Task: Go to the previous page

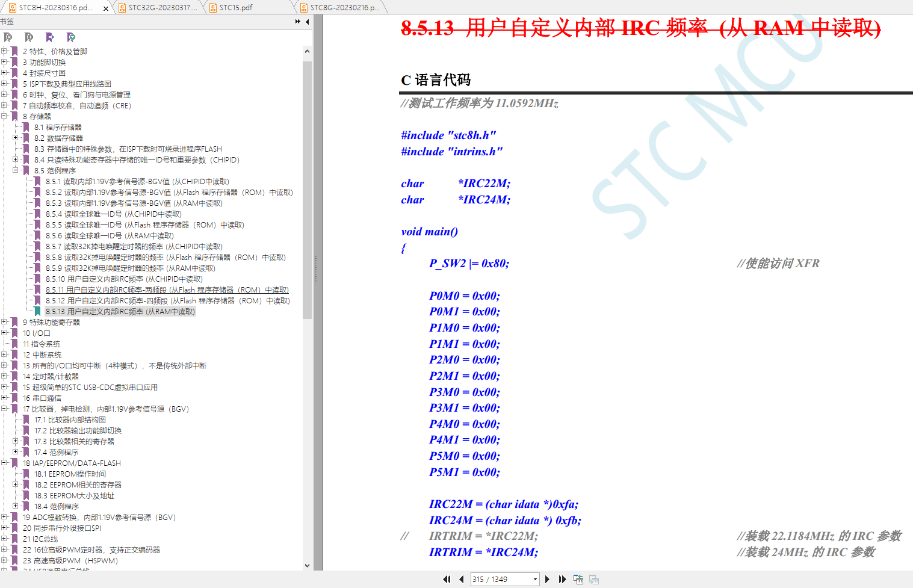Action: pyautogui.click(x=461, y=579)
